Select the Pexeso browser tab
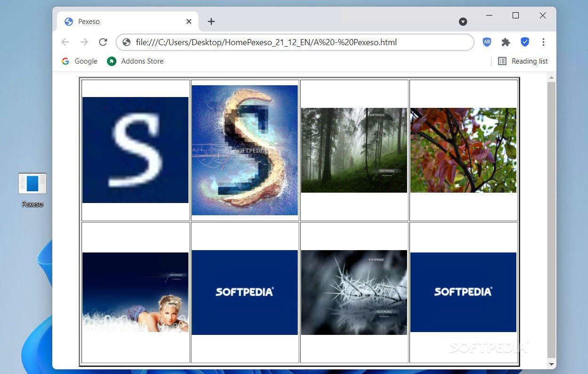The width and height of the screenshot is (588, 374). 128,22
